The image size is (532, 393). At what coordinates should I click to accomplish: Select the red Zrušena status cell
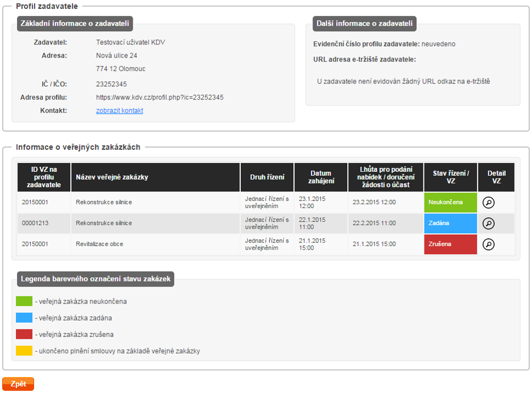click(450, 244)
